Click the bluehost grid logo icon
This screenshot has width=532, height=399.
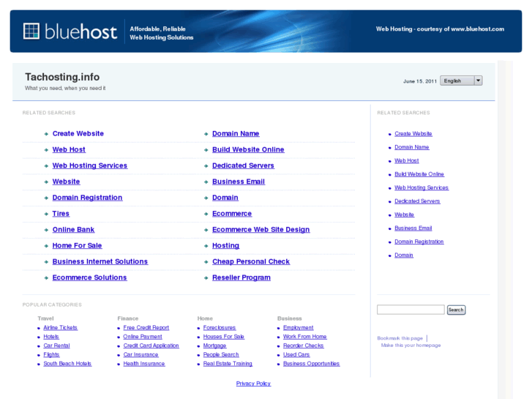31,31
